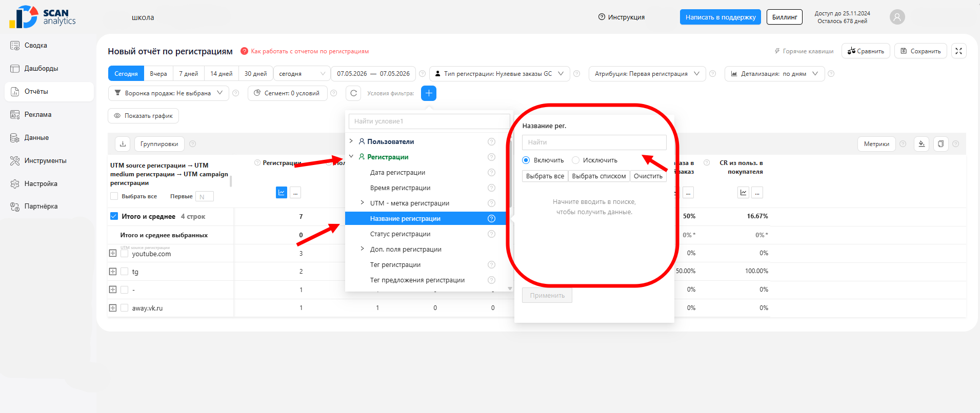Image resolution: width=980 pixels, height=413 pixels.
Task: Click the fill color table icon
Action: 922,144
